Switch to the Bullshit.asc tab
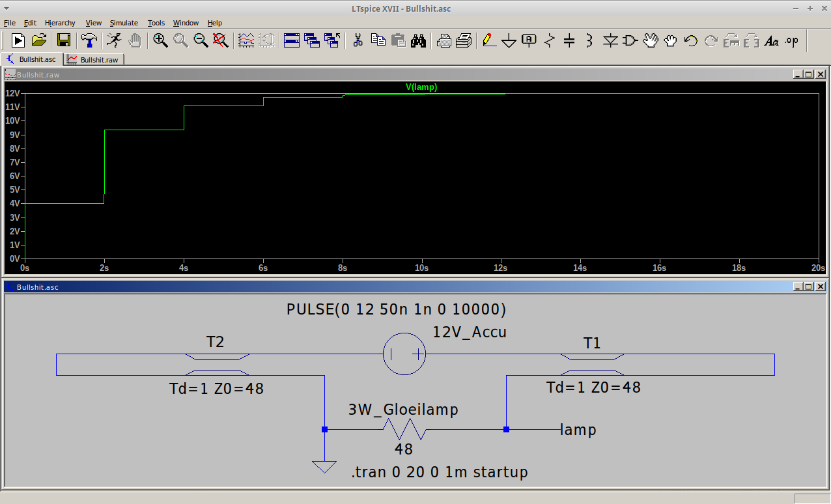 [33, 59]
